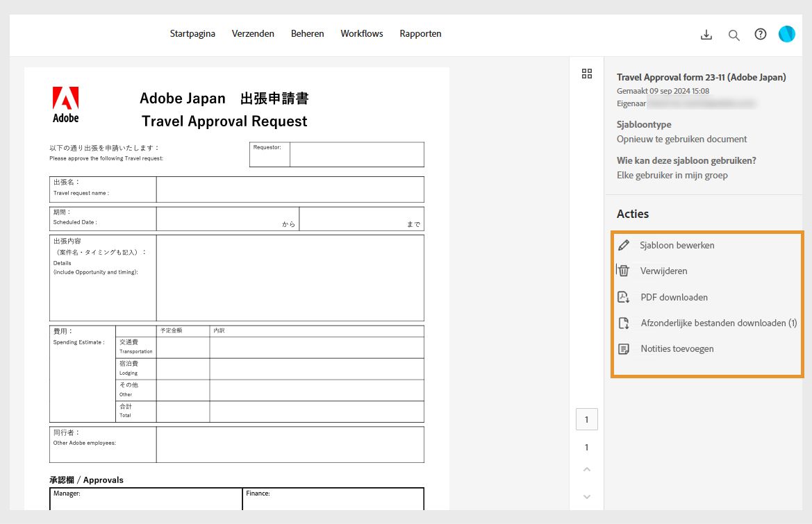The width and height of the screenshot is (812, 524).
Task: Open Afzonderlijke bestanden downloaden via its icon
Action: coord(623,323)
